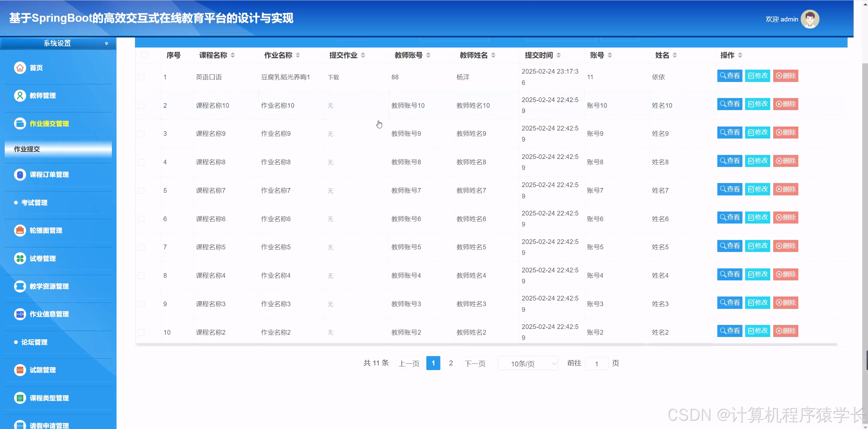Open 课程订单管理 via its sidebar icon
868x429 pixels.
pos(20,175)
